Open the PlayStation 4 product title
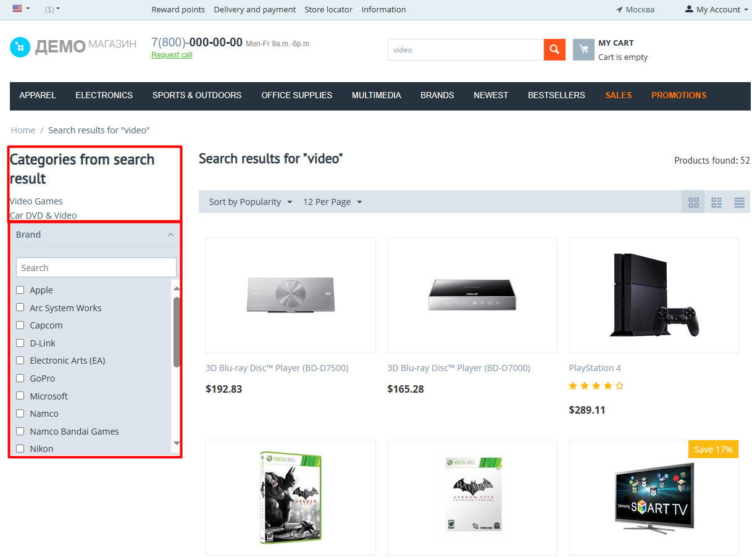752x560 pixels. [595, 368]
